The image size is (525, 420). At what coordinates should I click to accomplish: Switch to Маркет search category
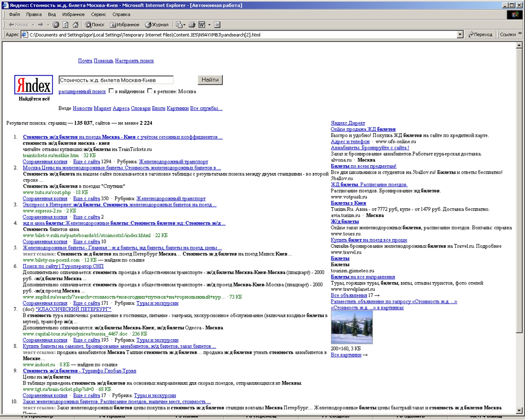[x=102, y=108]
